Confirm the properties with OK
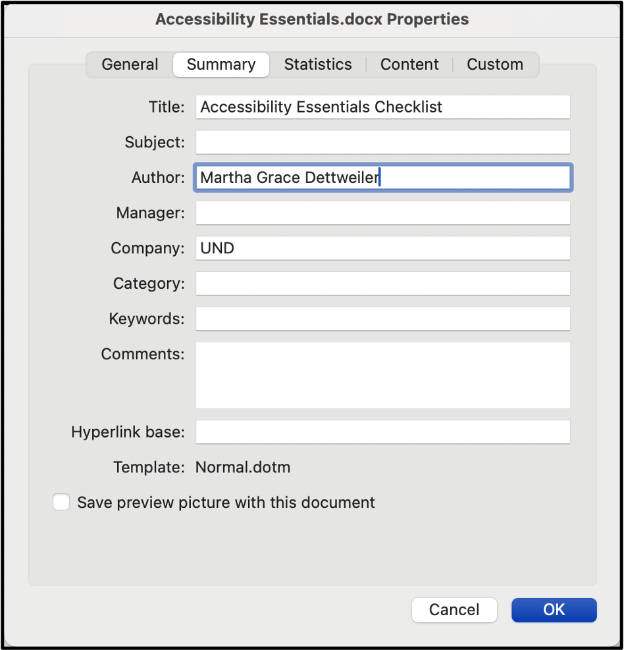The width and height of the screenshot is (624, 650). tap(554, 610)
